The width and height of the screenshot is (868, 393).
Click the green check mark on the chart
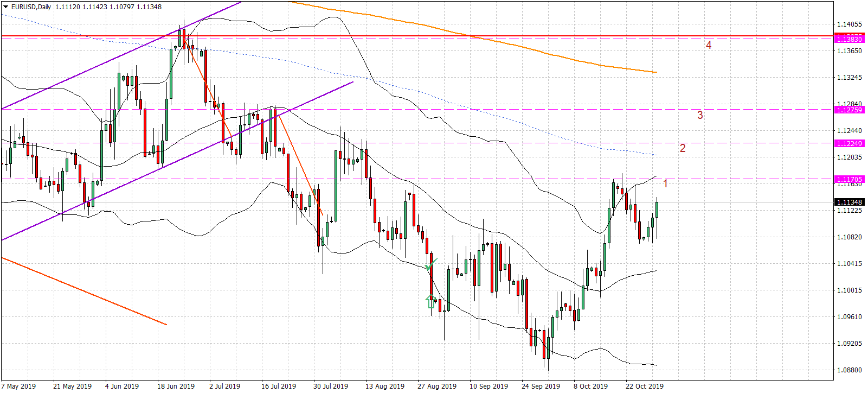coord(431,264)
